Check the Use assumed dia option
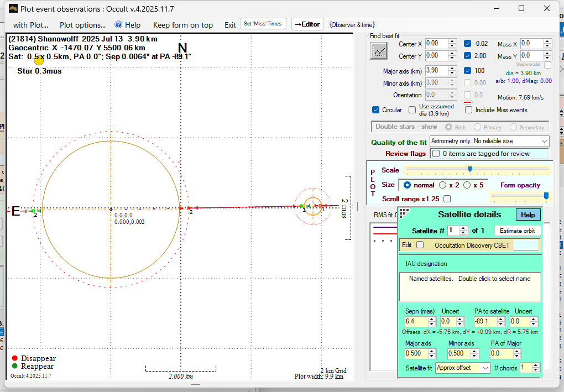The height and width of the screenshot is (392, 564). (x=412, y=110)
